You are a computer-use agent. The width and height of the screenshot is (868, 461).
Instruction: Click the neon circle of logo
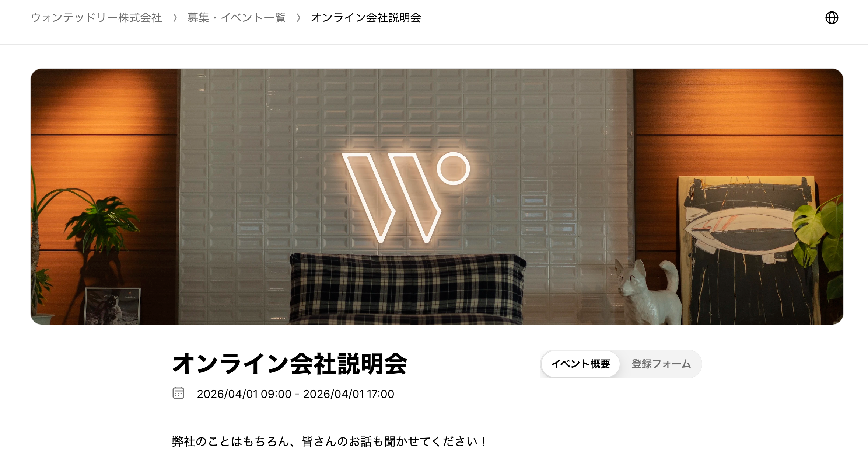pos(454,168)
